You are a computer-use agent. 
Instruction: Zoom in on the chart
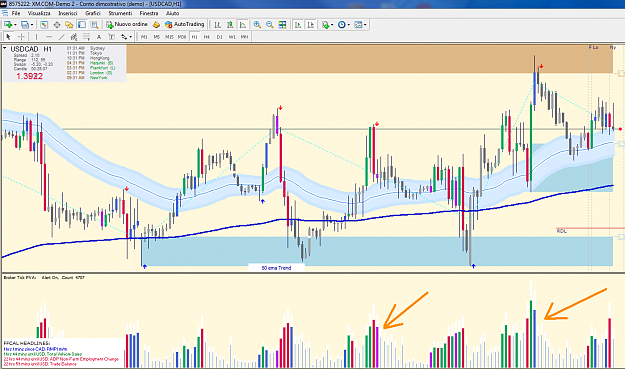pyautogui.click(x=257, y=25)
